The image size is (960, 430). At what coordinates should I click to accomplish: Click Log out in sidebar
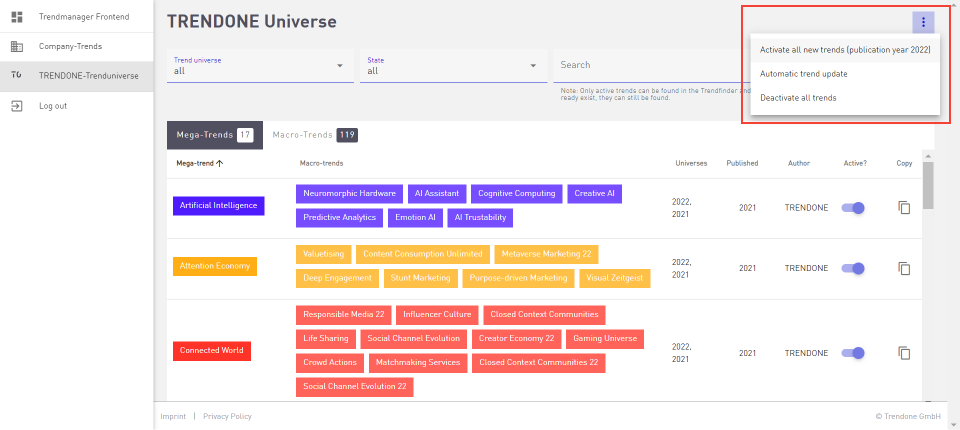77,106
